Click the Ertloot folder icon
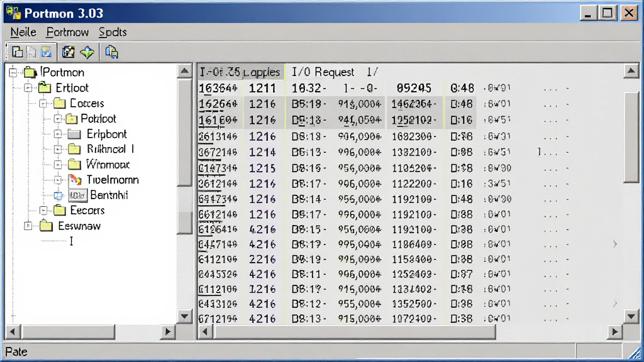Image resolution: width=644 pixels, height=362 pixels. pos(45,88)
